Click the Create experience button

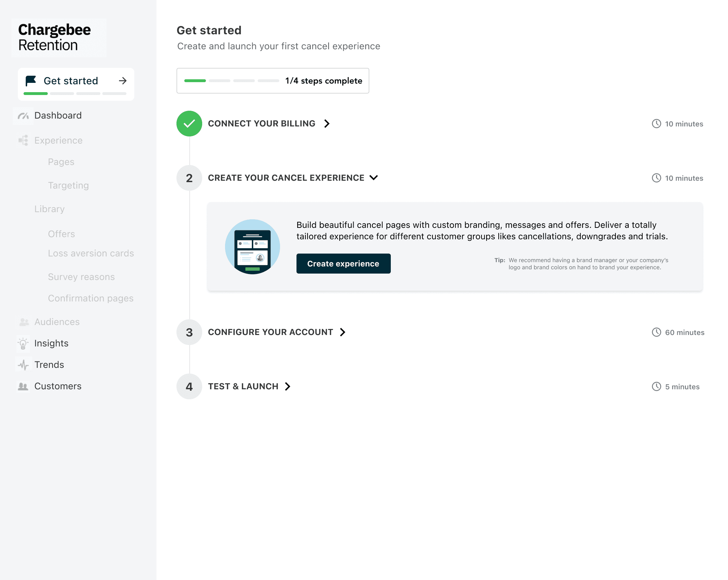click(343, 264)
